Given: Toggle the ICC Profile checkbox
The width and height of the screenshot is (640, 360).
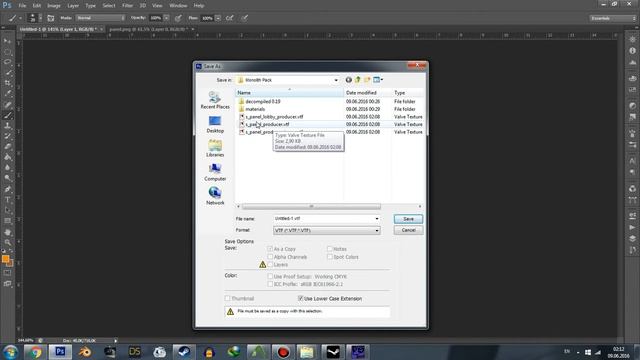Looking at the screenshot, I should (x=270, y=284).
